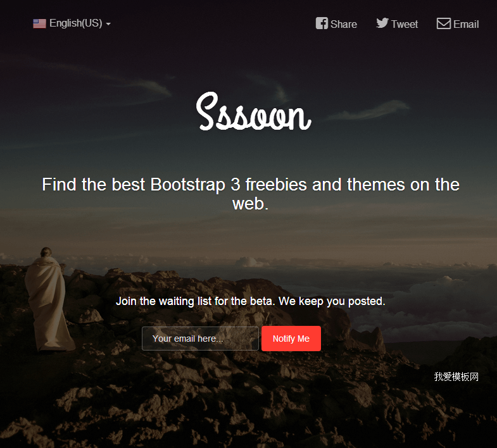Click the robed figure in background
This screenshot has width=497, height=448.
tap(48, 299)
